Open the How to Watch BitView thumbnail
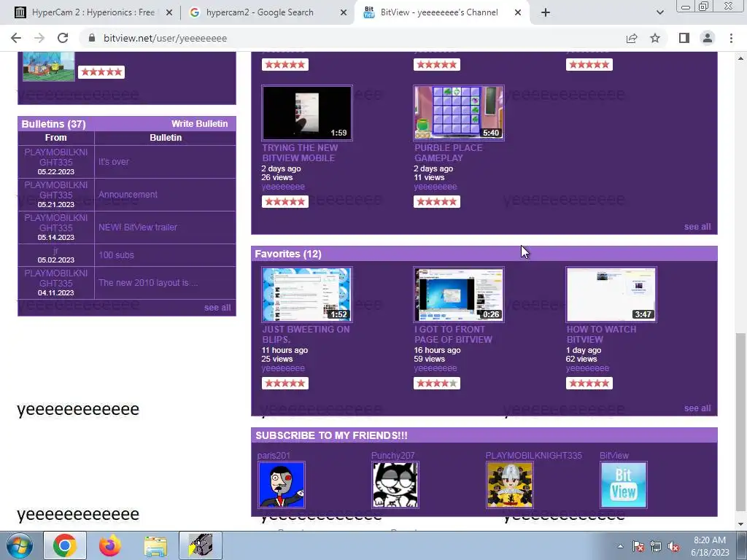Image resolution: width=747 pixels, height=560 pixels. click(x=611, y=295)
